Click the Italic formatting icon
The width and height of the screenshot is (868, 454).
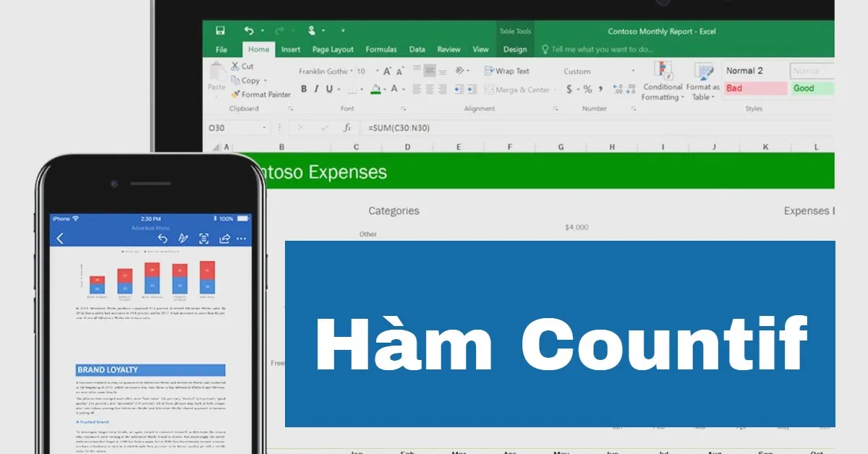[316, 90]
